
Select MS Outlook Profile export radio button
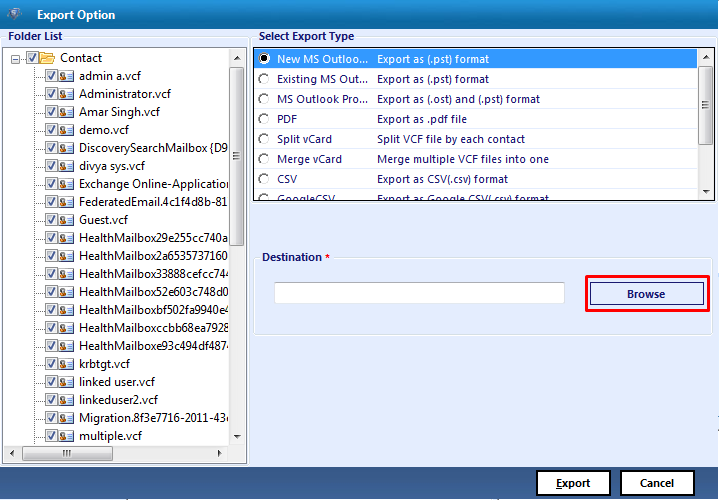point(264,99)
